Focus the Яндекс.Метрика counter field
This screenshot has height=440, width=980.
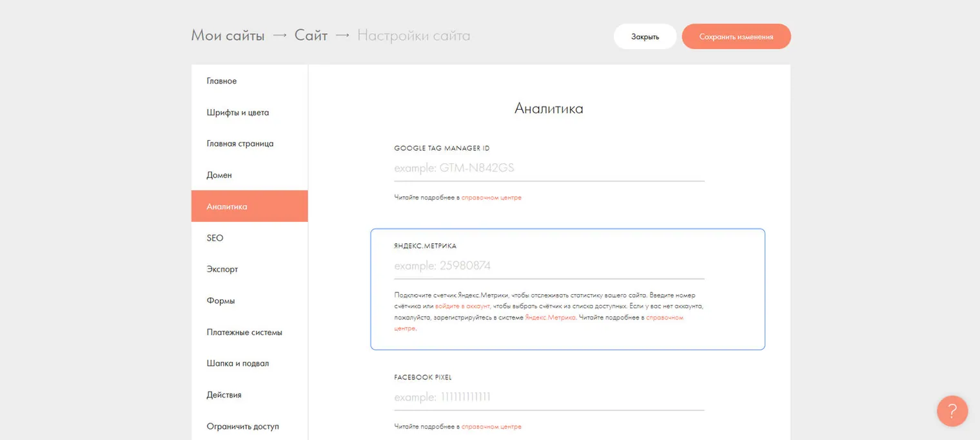click(x=549, y=266)
